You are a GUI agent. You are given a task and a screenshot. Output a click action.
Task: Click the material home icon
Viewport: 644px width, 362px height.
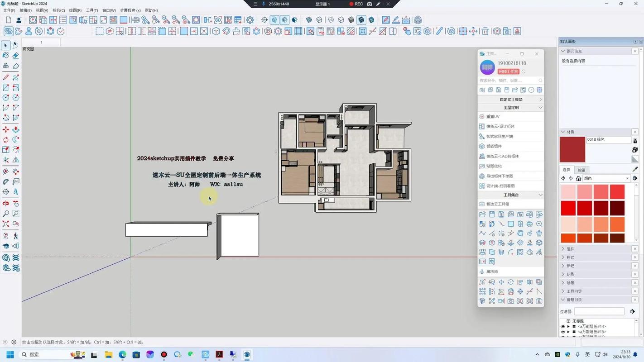click(578, 178)
